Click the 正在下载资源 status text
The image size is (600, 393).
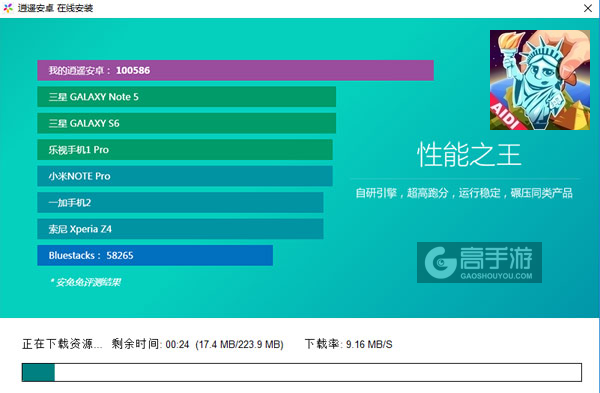click(x=62, y=344)
